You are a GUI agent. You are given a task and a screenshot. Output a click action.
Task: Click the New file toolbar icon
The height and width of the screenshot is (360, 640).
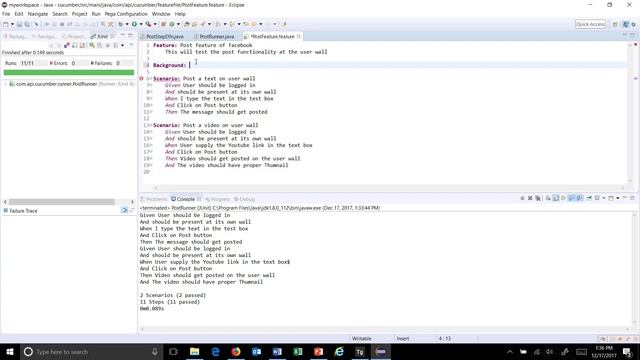6,24
